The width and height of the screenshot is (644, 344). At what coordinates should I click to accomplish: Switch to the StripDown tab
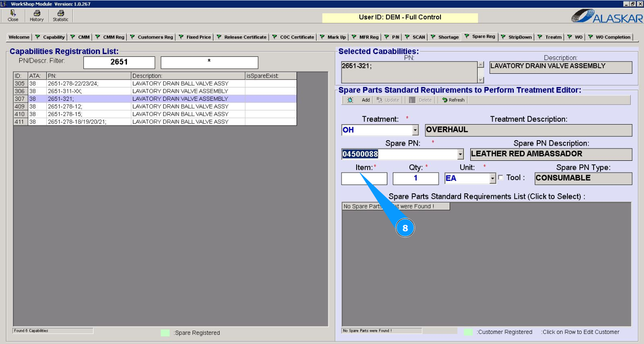point(516,37)
